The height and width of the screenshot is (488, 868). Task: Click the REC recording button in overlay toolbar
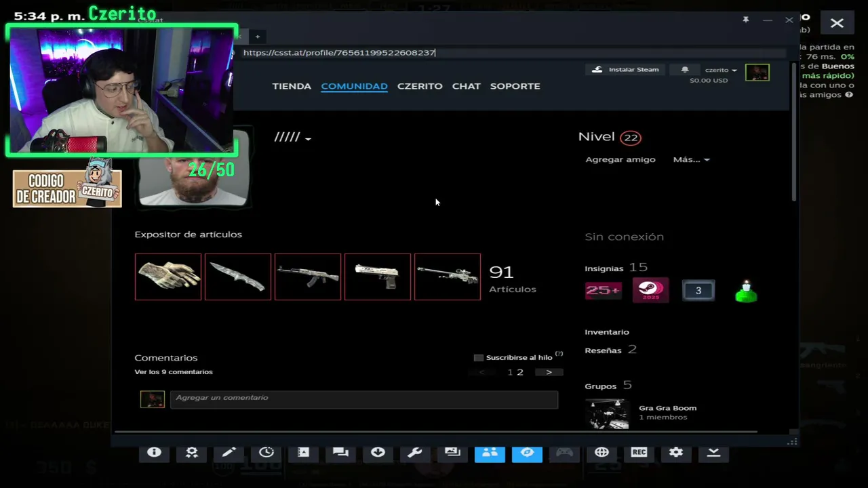[639, 453]
